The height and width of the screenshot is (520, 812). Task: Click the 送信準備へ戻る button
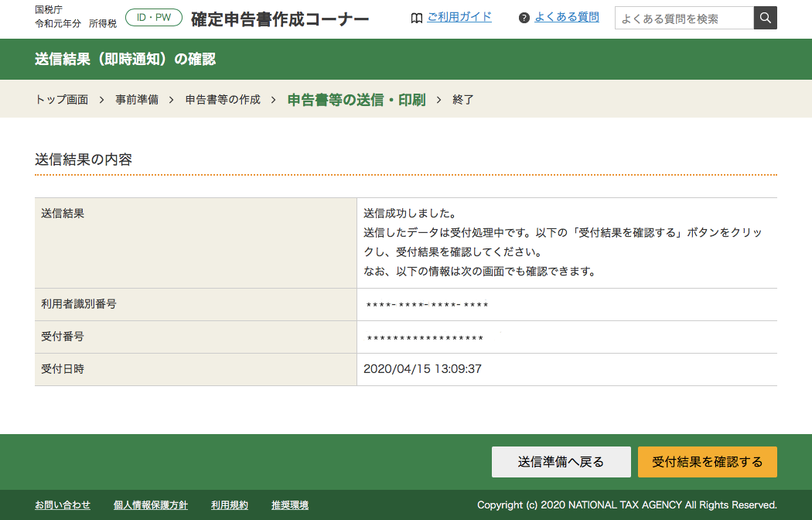[x=561, y=461]
